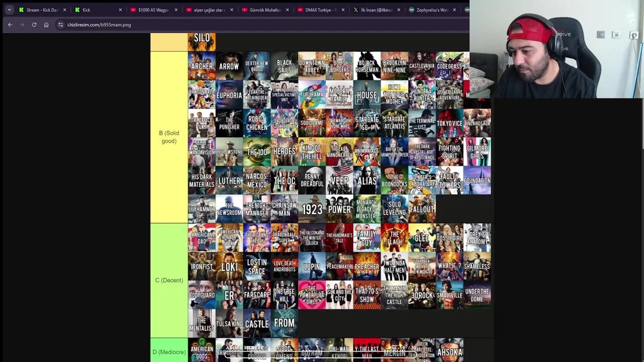Viewport: 644px width, 362px height.
Task: Close the DMAX Turkiye tab
Action: tap(343, 10)
